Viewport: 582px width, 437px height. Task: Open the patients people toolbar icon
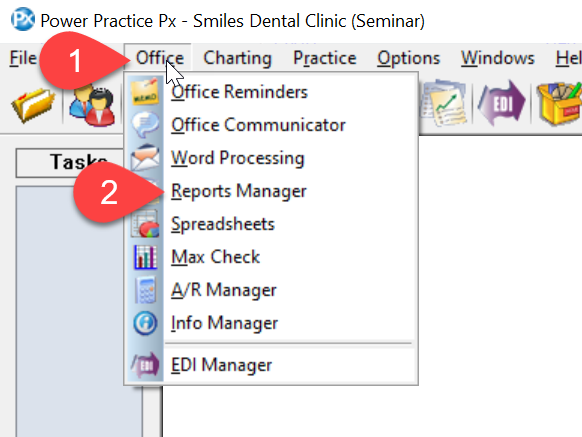(x=91, y=105)
